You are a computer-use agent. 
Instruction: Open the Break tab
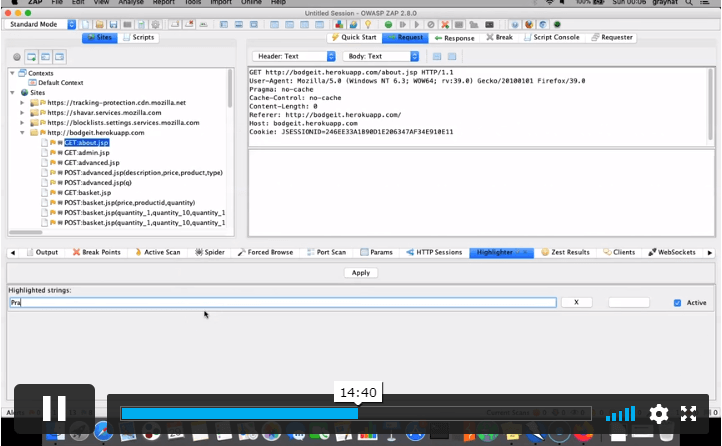click(x=500, y=37)
